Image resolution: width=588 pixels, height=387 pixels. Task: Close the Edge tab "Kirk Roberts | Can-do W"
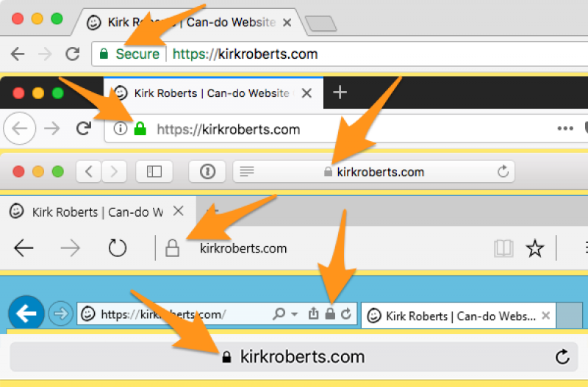coord(179,211)
